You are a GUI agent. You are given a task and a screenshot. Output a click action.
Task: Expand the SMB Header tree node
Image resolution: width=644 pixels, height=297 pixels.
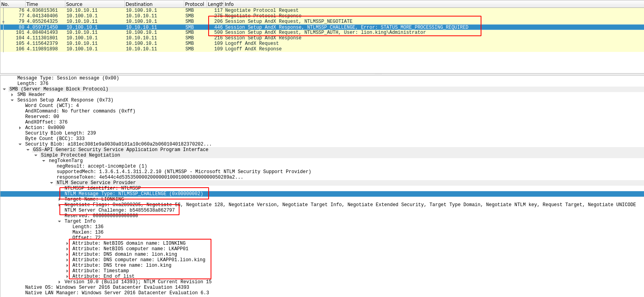(x=12, y=95)
